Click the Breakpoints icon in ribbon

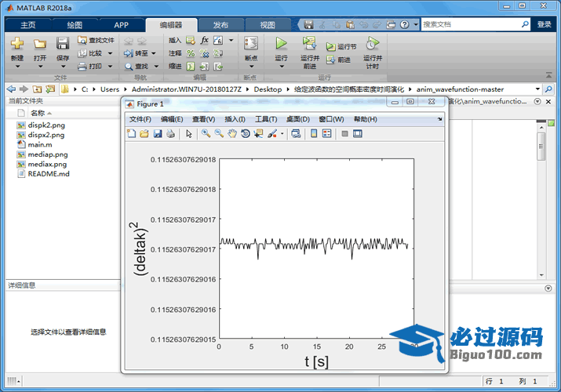[x=251, y=44]
